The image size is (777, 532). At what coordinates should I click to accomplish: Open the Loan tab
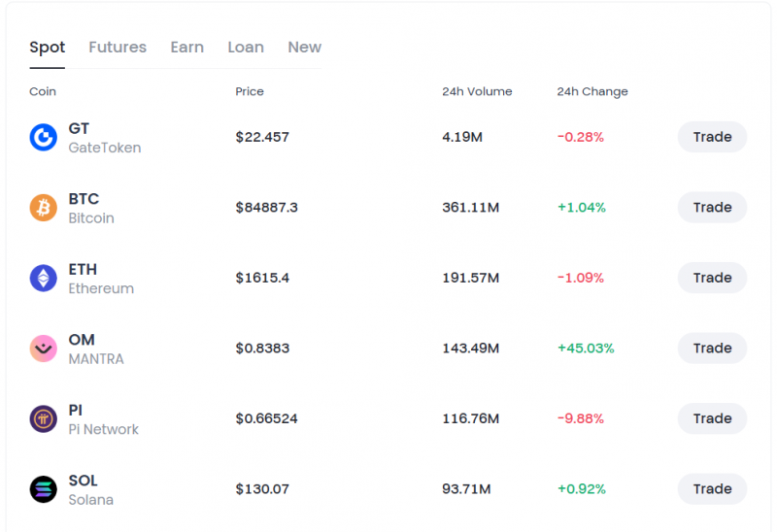[246, 47]
